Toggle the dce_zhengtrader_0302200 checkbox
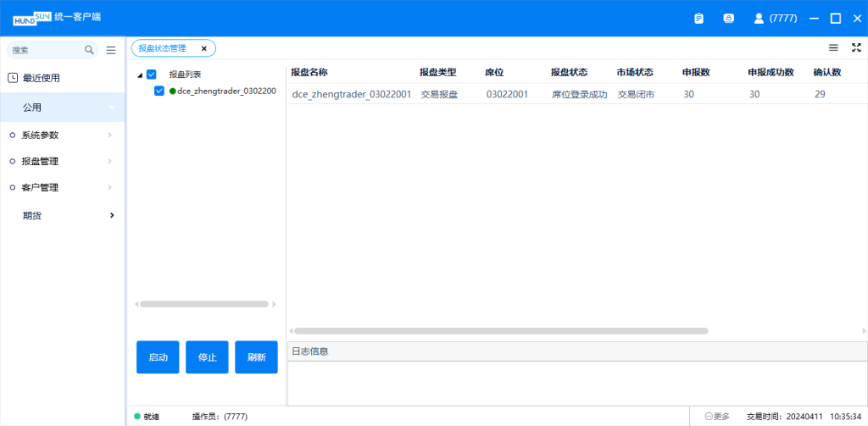Image resolution: width=868 pixels, height=426 pixels. point(159,91)
